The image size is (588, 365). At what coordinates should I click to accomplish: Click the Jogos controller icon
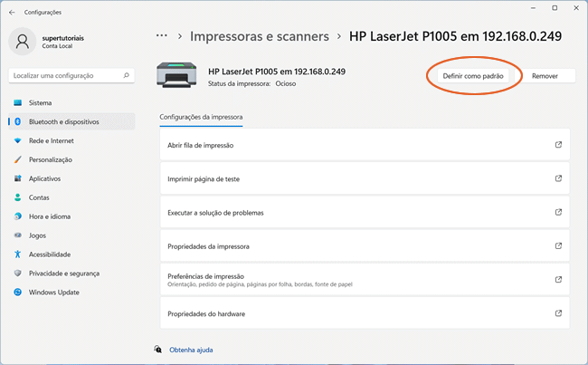click(x=18, y=235)
